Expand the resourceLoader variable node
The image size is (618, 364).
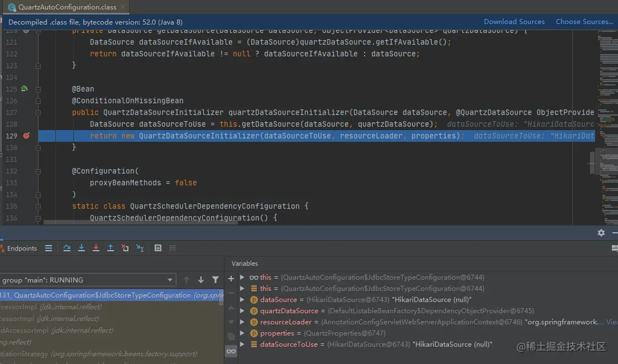(x=242, y=322)
